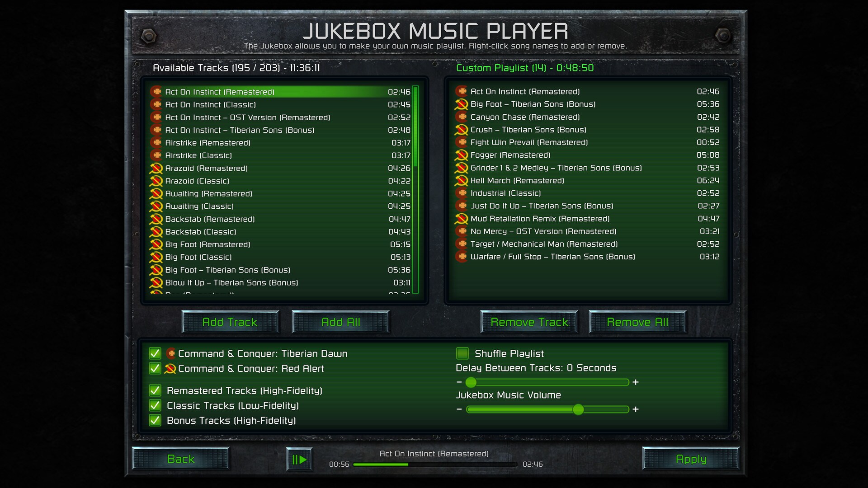Click the GDI icon next to Hell March Remastered
868x488 pixels.
point(462,180)
